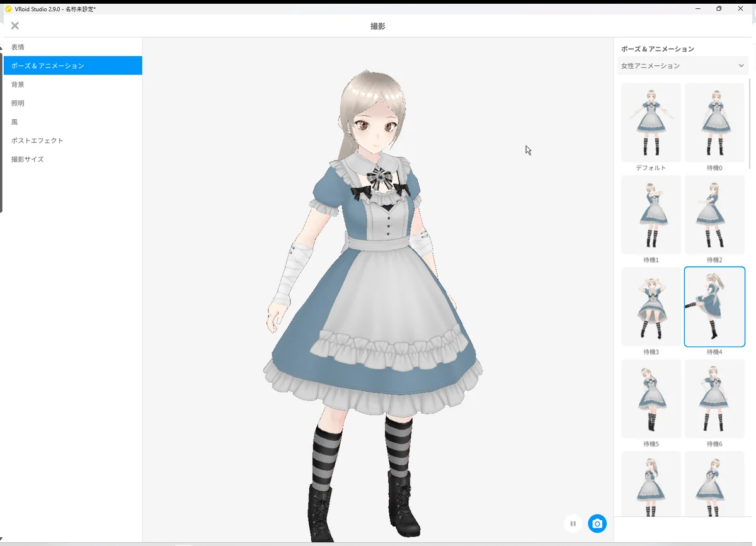Open the 女性アニメーション dropdown
The image size is (756, 546).
tap(684, 65)
